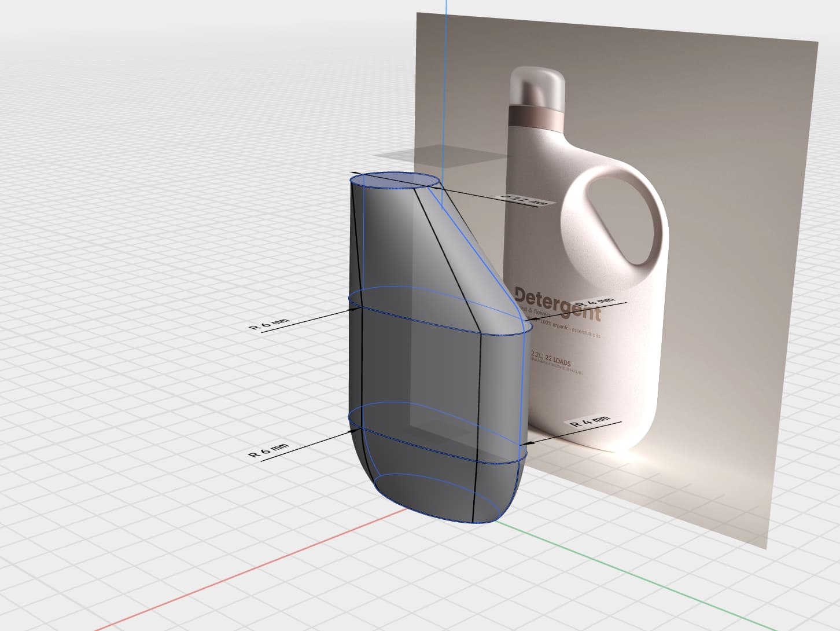The width and height of the screenshot is (840, 631).
Task: Select the 11 mm diameter dimension label
Action: [x=524, y=199]
